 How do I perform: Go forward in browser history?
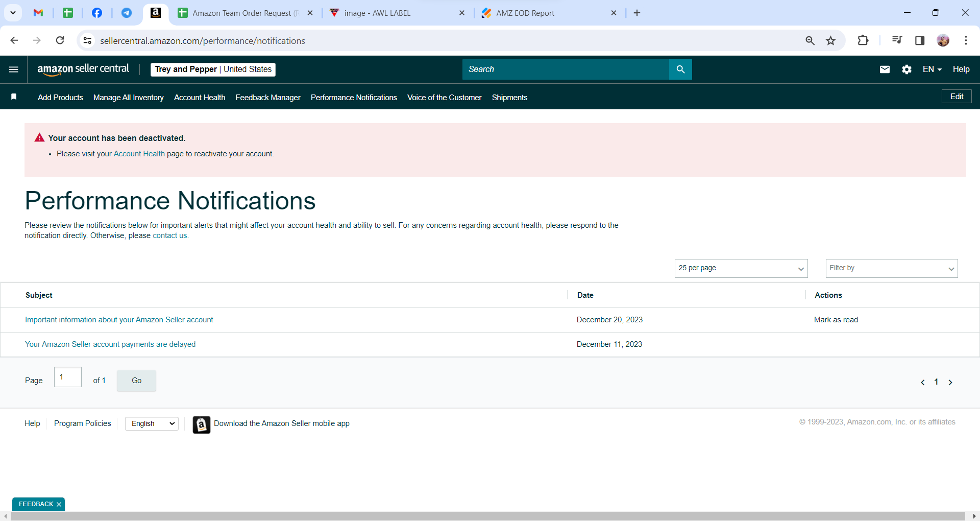[x=37, y=40]
